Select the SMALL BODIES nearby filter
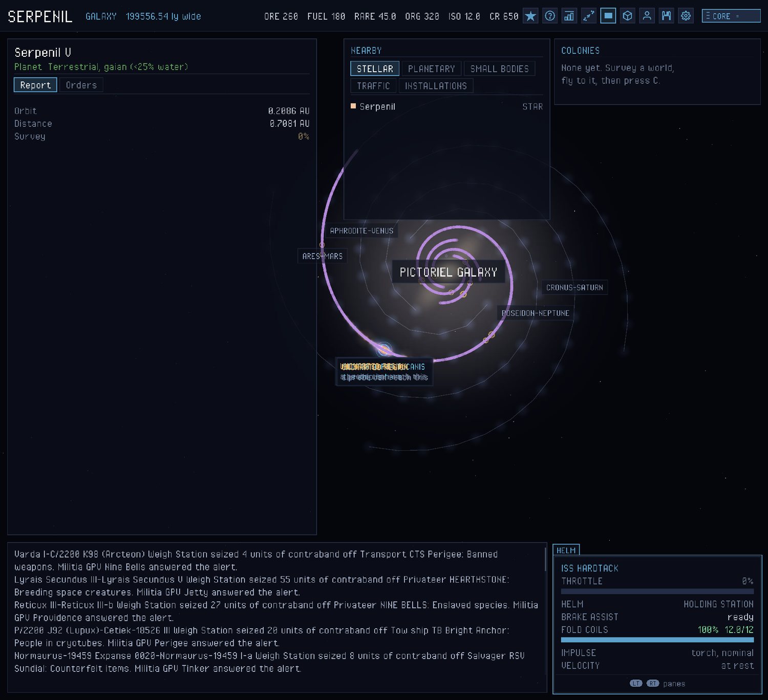The image size is (768, 700). click(500, 69)
